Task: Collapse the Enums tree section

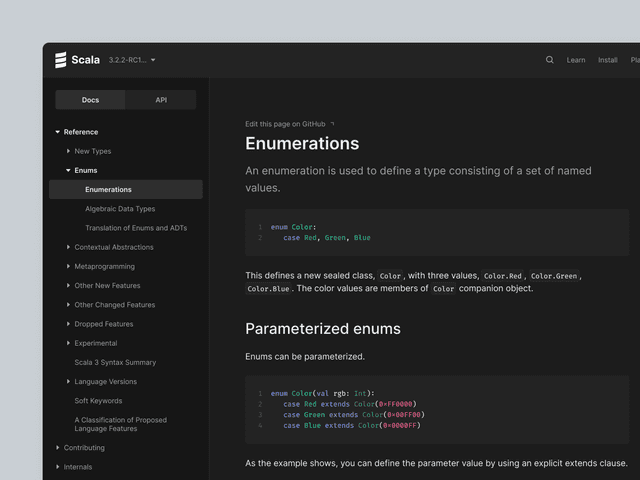Action: pyautogui.click(x=68, y=170)
